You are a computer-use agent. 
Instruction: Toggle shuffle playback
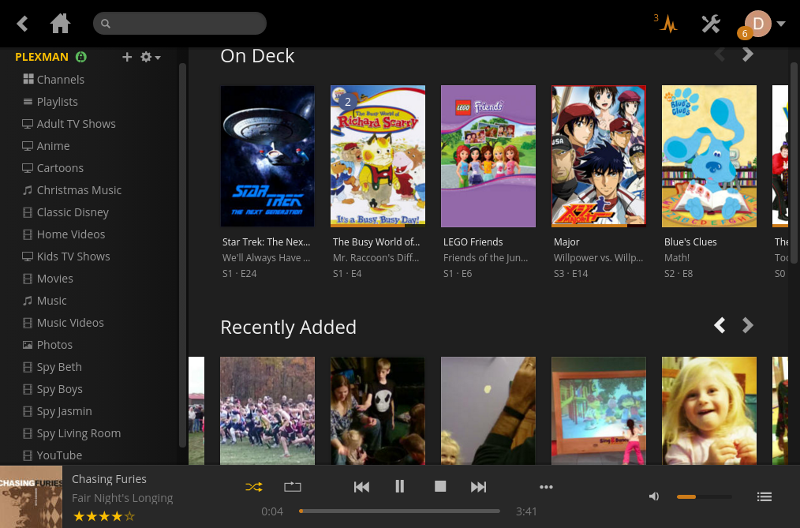(254, 487)
